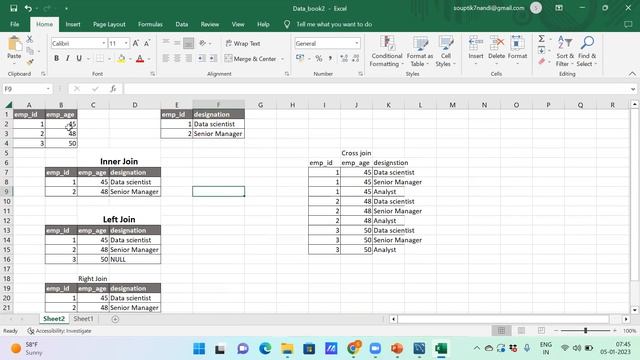Click the AutoSum sigma icon
Image resolution: width=640 pixels, height=360 pixels.
[x=542, y=39]
